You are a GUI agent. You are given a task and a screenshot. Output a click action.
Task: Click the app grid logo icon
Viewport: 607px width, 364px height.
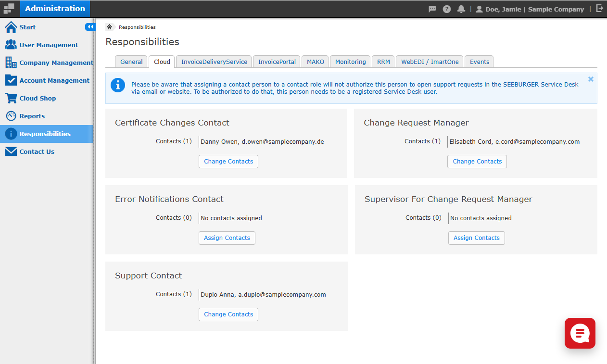click(x=9, y=9)
